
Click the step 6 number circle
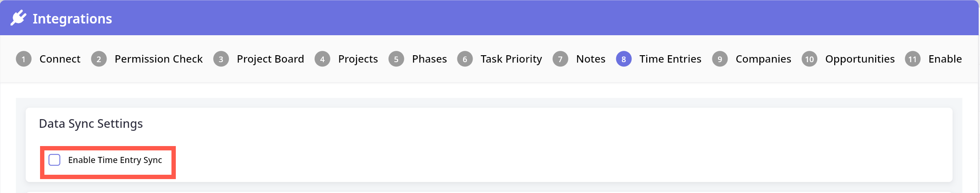(x=465, y=59)
